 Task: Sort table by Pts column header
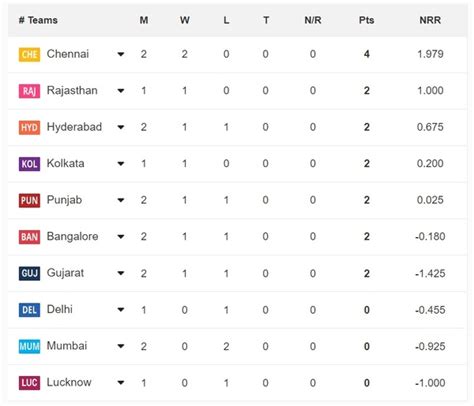[366, 20]
